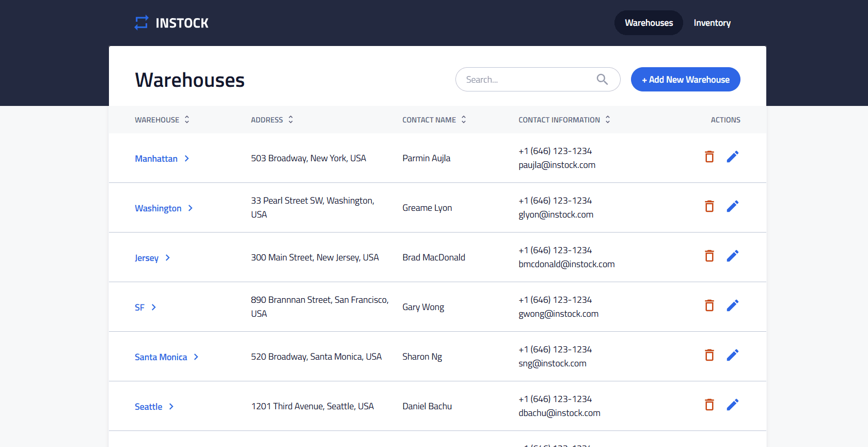
Task: Open edit for Santa Monica warehouse
Action: point(732,355)
